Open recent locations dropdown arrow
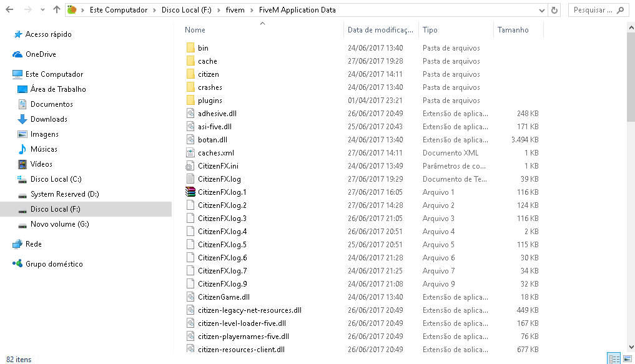 click(42, 10)
